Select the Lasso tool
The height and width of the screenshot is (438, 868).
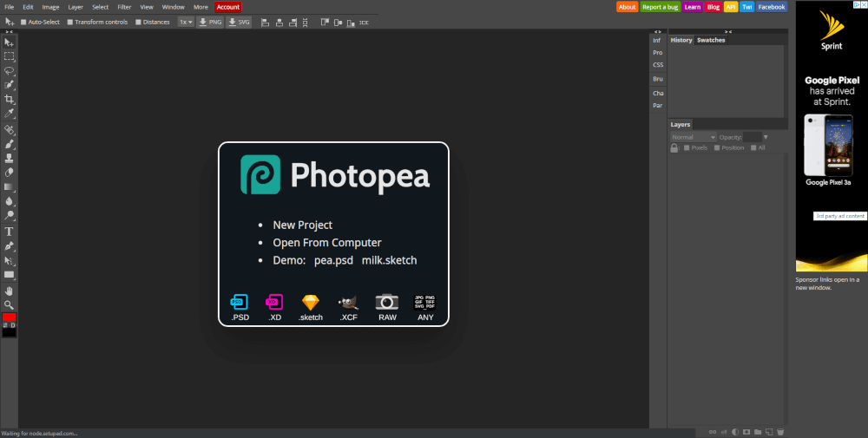tap(9, 71)
